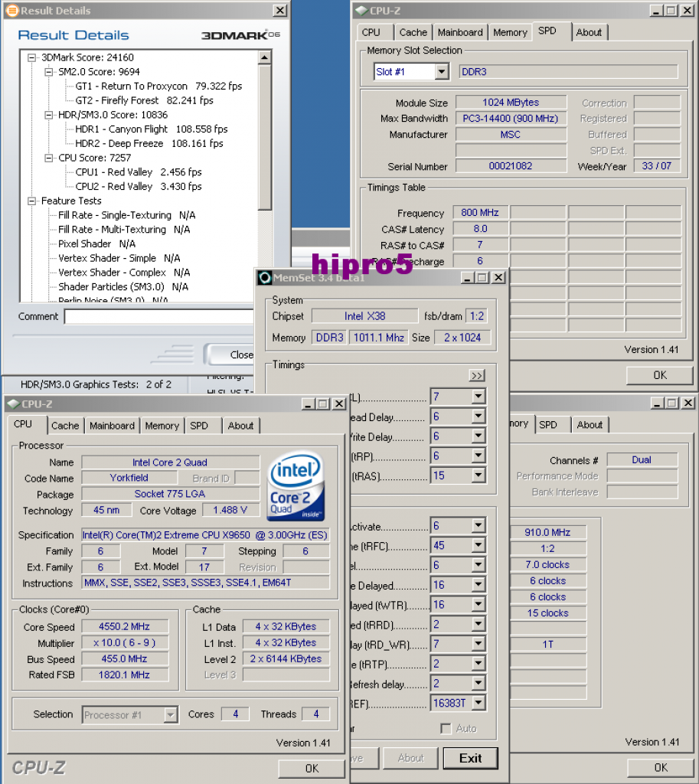The width and height of the screenshot is (699, 784).
Task: Select Fill Rate - Single-Texturing row
Action: (126, 215)
